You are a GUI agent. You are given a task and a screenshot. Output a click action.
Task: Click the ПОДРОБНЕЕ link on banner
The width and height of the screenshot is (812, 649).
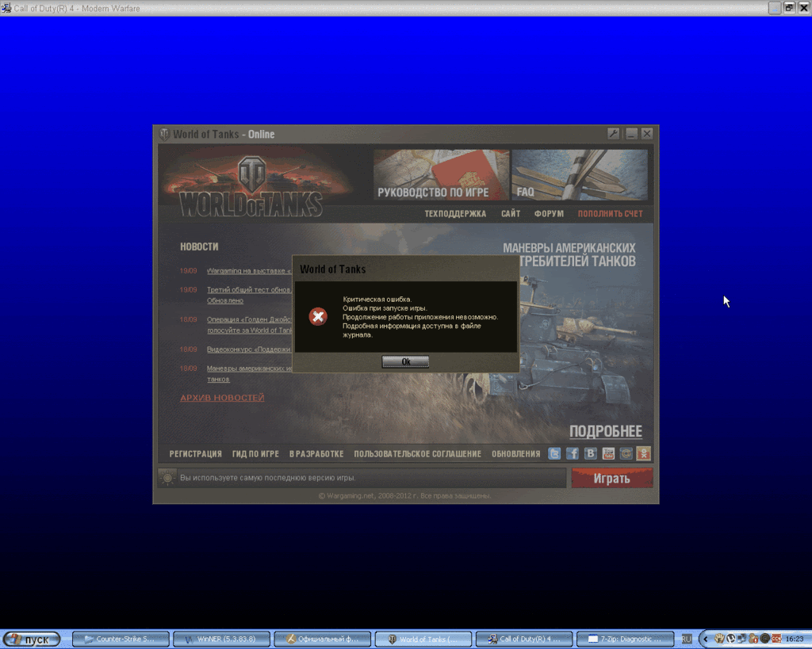(605, 431)
